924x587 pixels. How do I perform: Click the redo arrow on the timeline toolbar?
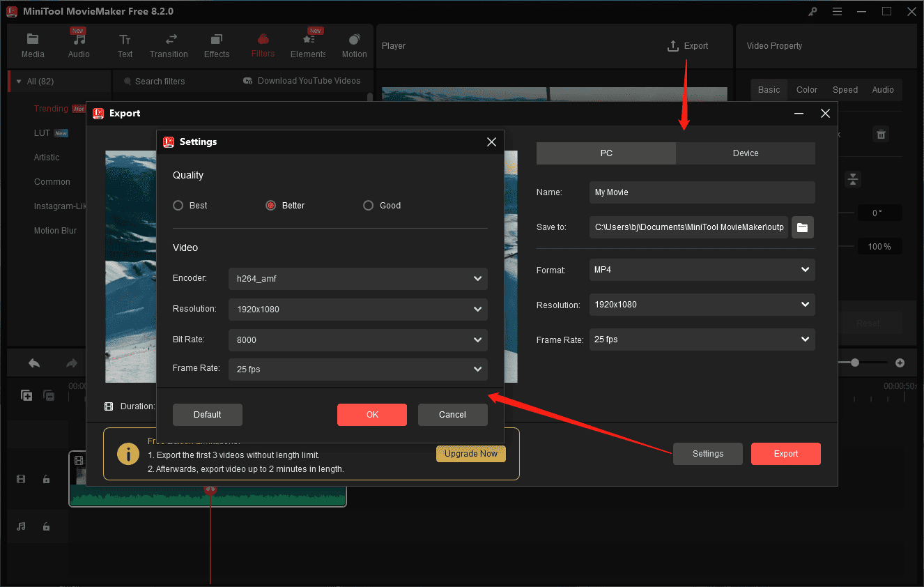(71, 363)
